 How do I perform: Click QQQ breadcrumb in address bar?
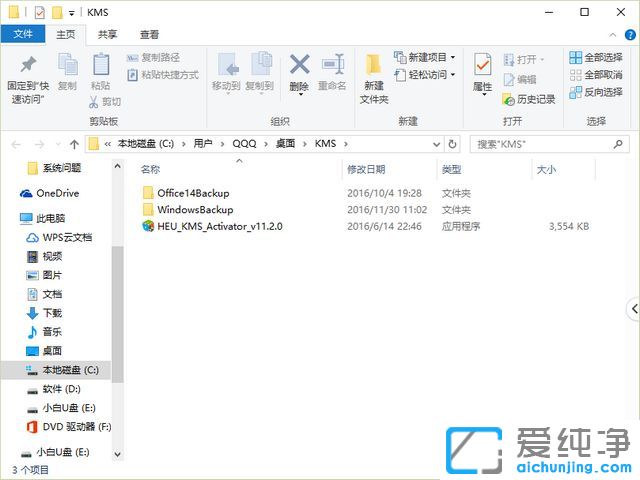tap(244, 144)
